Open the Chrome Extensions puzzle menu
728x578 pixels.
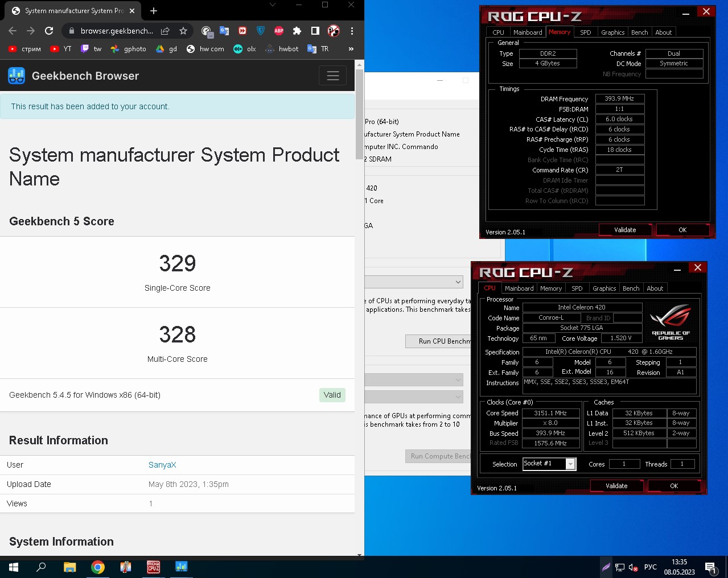coord(297,31)
